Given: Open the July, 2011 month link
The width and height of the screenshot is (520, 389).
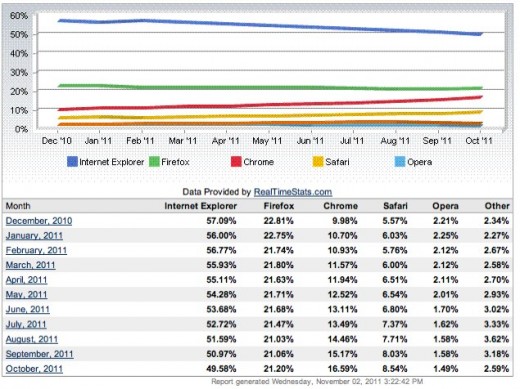Looking at the screenshot, I should pyautogui.click(x=26, y=324).
